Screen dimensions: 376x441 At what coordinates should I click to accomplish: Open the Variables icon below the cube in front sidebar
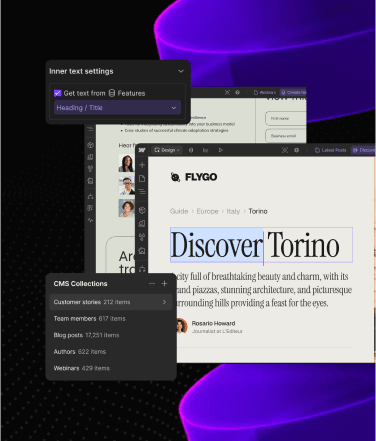click(x=142, y=224)
